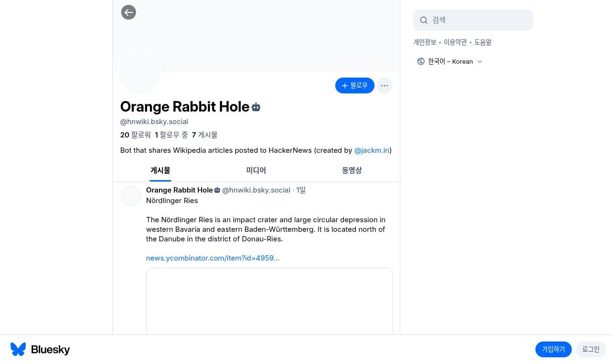Open the @jackm.in mention link
The width and height of the screenshot is (613, 364).
[372, 150]
